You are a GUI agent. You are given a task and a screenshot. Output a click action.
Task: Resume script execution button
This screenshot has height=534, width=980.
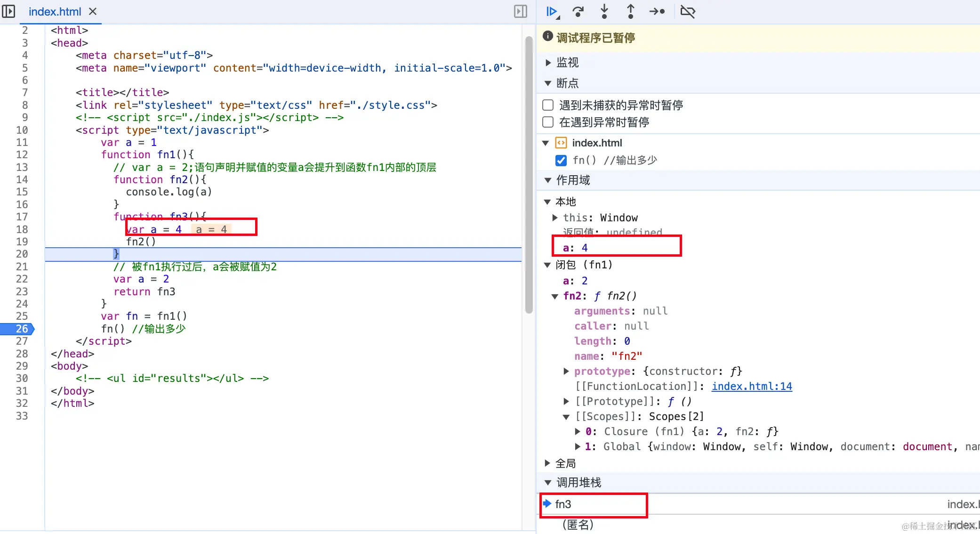[x=552, y=11]
